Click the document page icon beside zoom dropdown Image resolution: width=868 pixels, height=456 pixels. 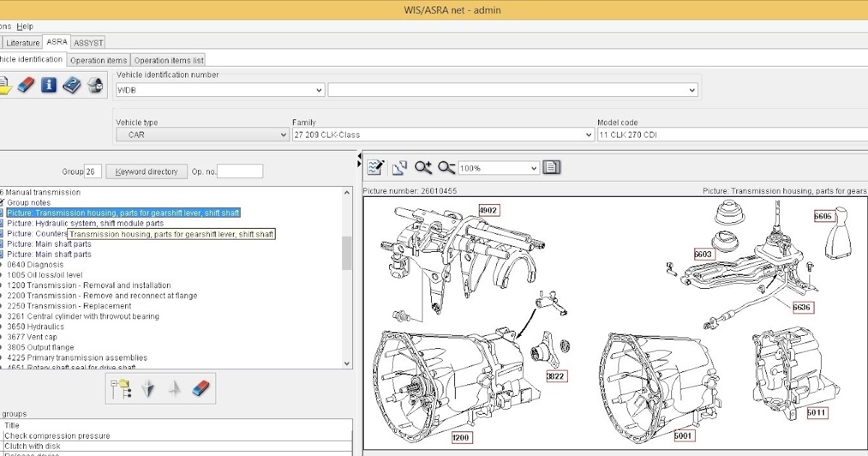coord(552,167)
